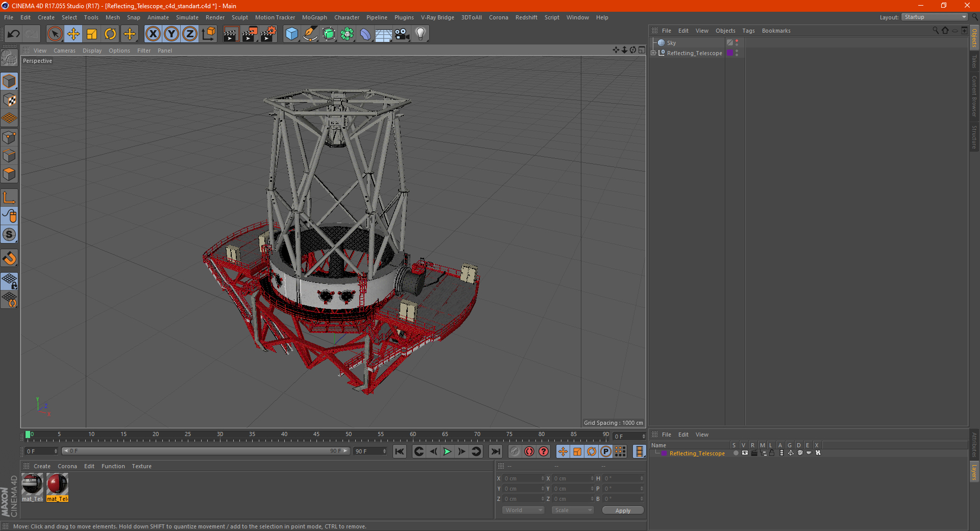This screenshot has width=980, height=531.
Task: Click Render to Picture Viewer icon
Action: [x=250, y=34]
